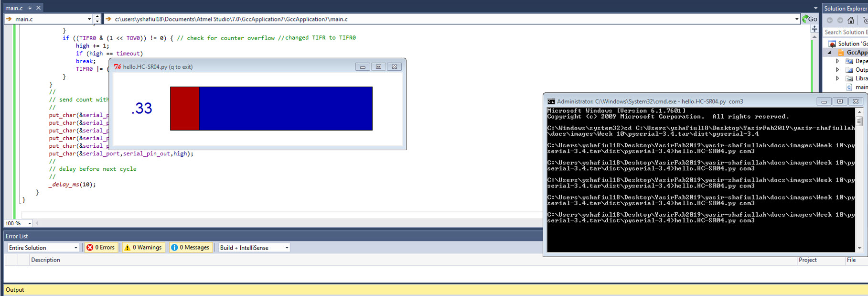Toggle the 0 Messages filter

(x=190, y=248)
